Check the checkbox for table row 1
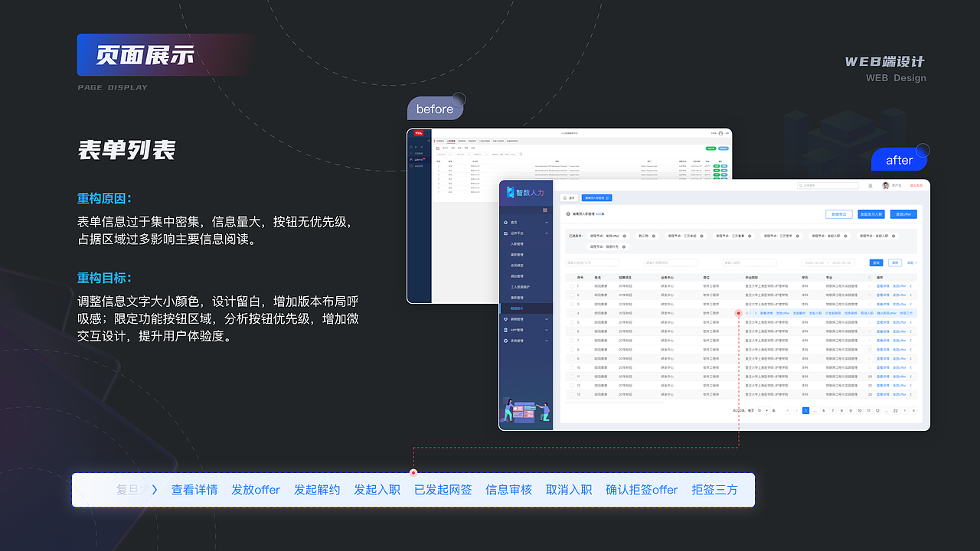The width and height of the screenshot is (980, 551). (571, 286)
